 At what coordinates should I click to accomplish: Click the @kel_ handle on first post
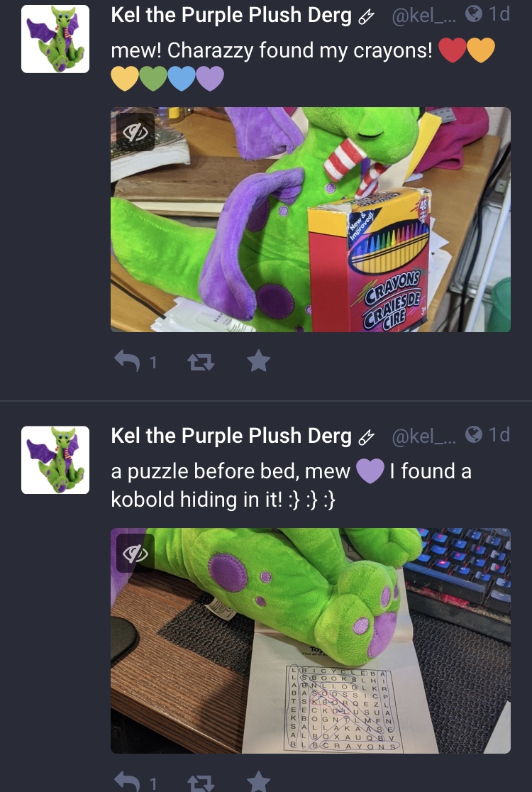(x=424, y=15)
